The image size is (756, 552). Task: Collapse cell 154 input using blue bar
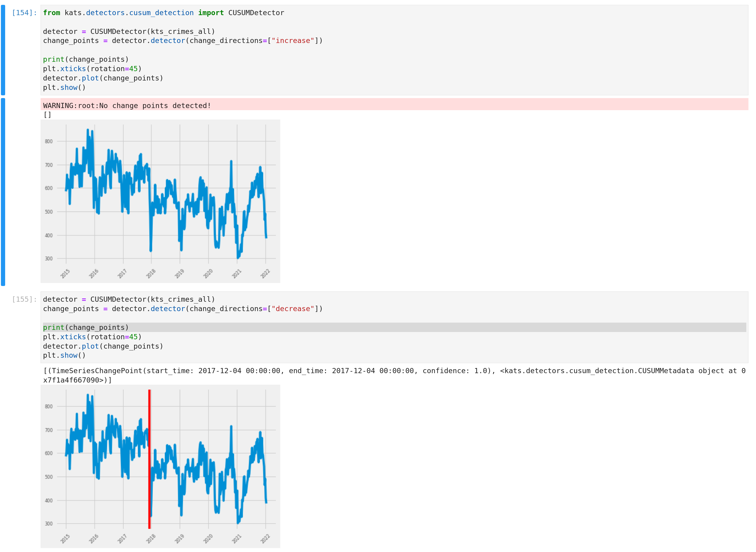pyautogui.click(x=3, y=50)
